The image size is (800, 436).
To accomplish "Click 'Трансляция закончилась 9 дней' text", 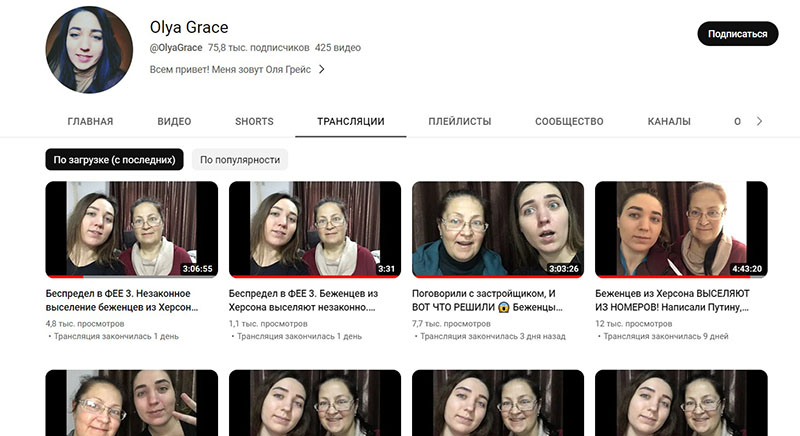I will pos(666,336).
